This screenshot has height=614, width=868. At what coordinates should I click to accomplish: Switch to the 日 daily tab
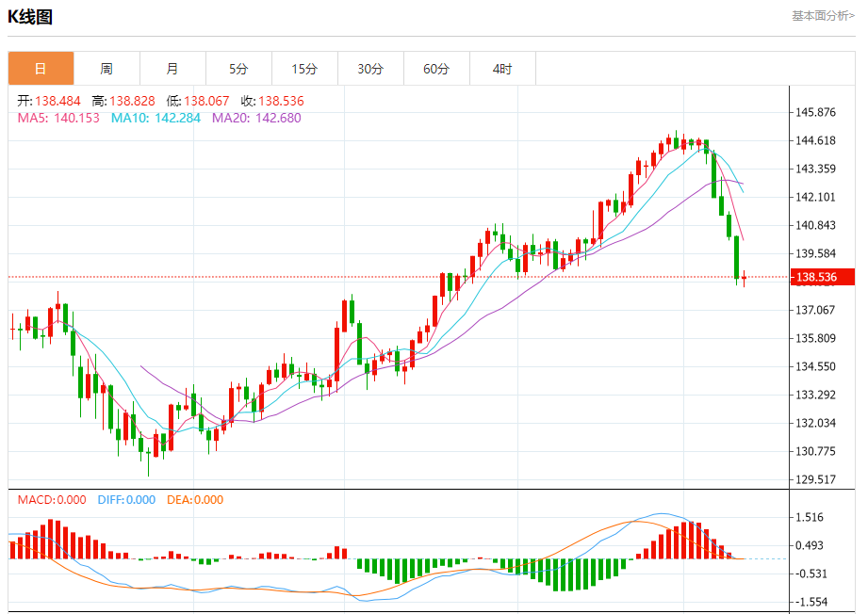(41, 69)
